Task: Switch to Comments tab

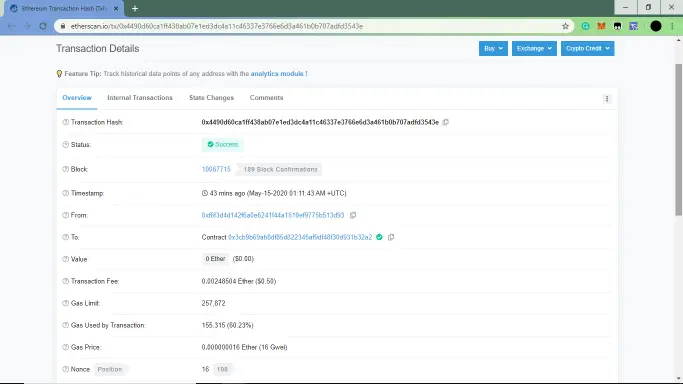Action: coord(266,98)
